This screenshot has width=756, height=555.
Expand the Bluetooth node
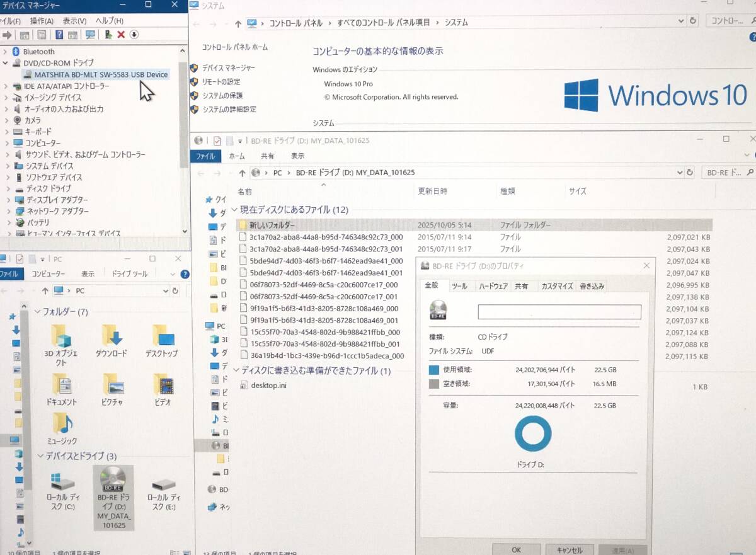[x=6, y=52]
